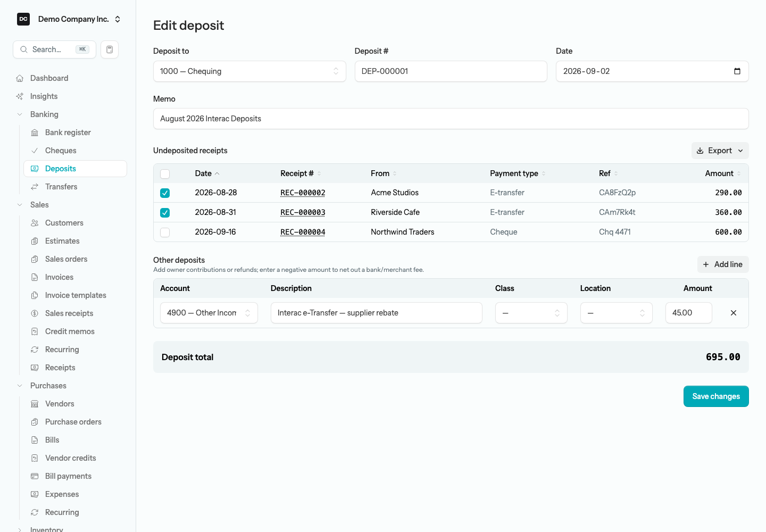766x532 pixels.
Task: Open the Export dropdown menu
Action: 720,151
